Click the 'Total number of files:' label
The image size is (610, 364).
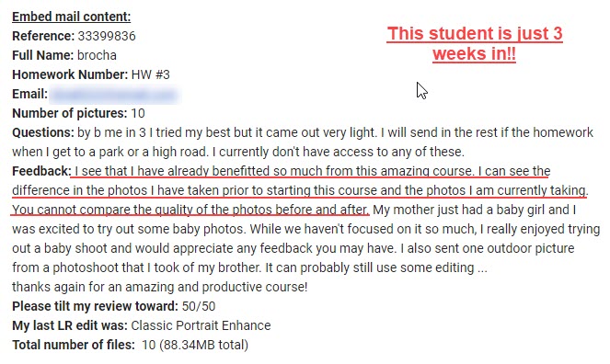[74, 345]
